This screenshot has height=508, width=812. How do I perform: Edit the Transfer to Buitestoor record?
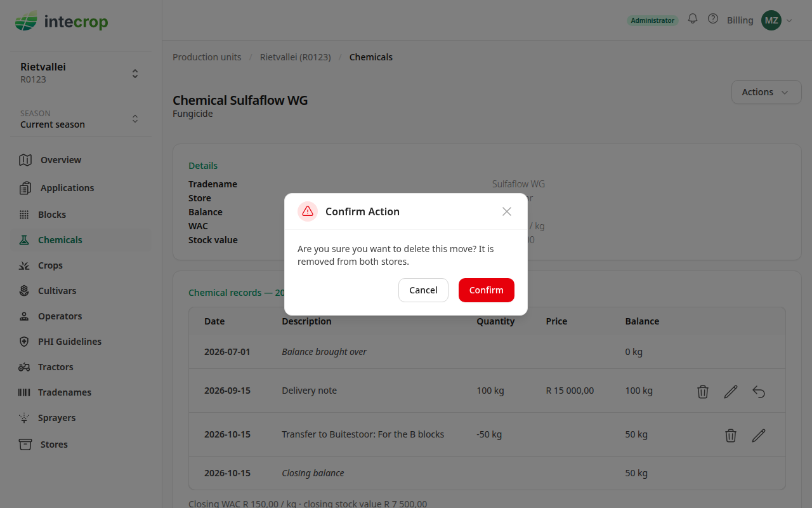[x=759, y=436]
